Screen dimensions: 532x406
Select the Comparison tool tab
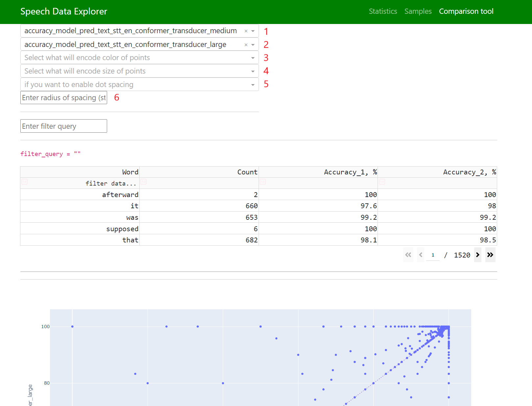pos(466,11)
